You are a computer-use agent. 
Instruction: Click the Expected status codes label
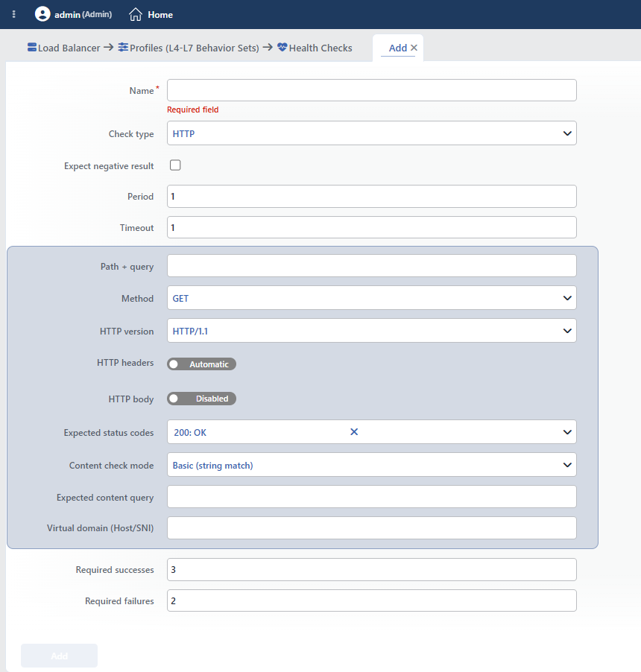(109, 433)
